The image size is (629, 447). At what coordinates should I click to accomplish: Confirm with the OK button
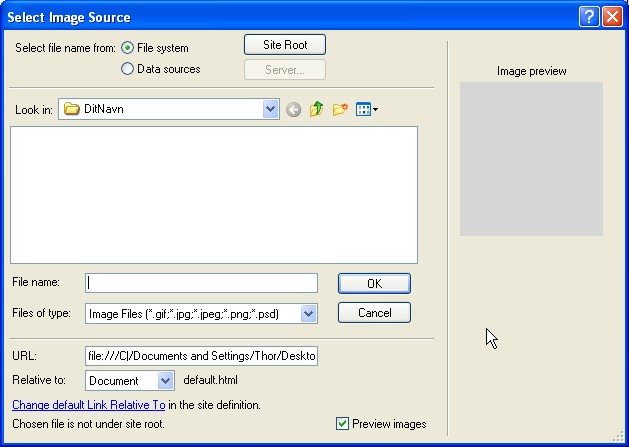point(374,283)
